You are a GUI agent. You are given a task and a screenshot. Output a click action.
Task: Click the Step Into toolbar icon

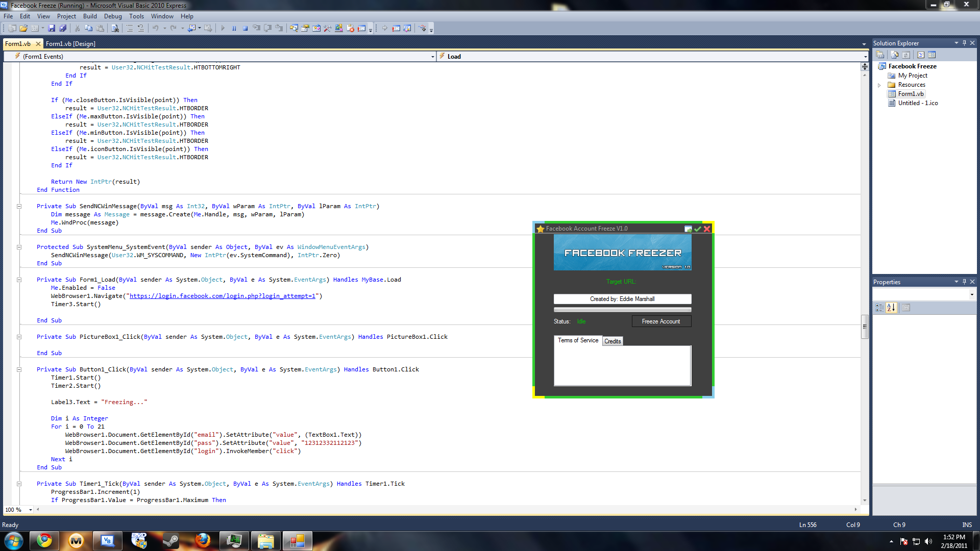click(257, 28)
